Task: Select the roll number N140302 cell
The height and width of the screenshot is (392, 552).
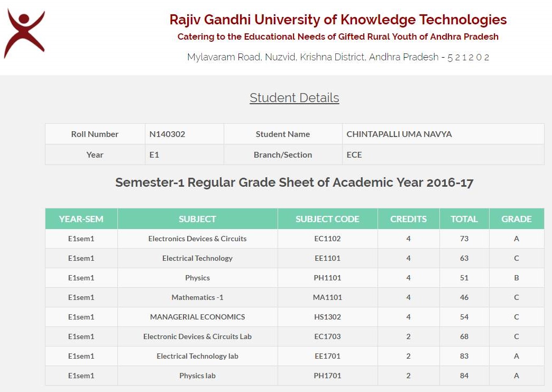Action: click(x=167, y=134)
